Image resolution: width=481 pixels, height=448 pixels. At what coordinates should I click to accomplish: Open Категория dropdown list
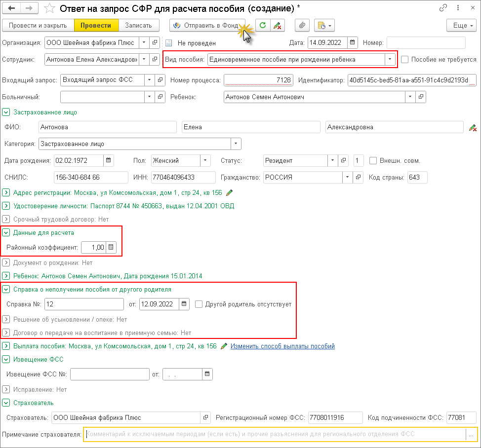236,144
